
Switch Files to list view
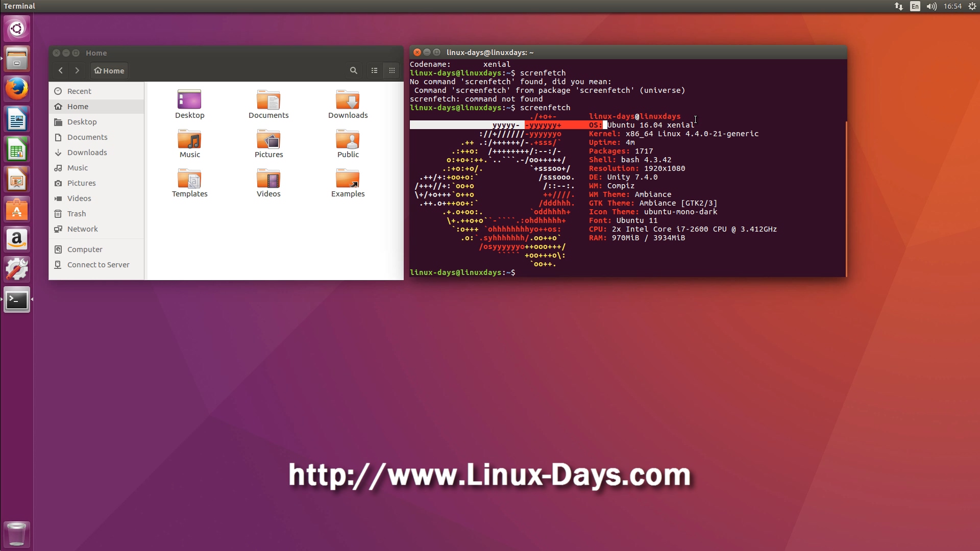pyautogui.click(x=374, y=70)
